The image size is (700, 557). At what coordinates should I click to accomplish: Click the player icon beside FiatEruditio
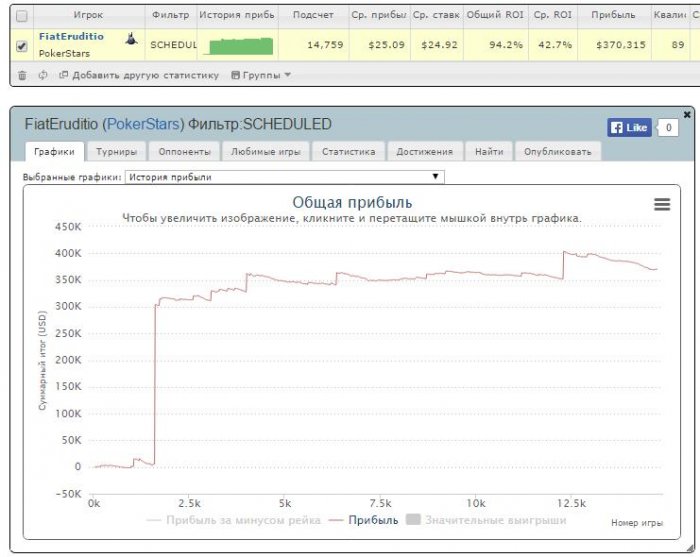[x=131, y=39]
